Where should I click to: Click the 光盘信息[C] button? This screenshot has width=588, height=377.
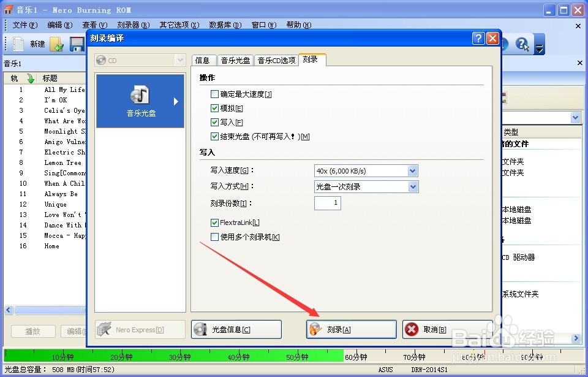coord(236,329)
